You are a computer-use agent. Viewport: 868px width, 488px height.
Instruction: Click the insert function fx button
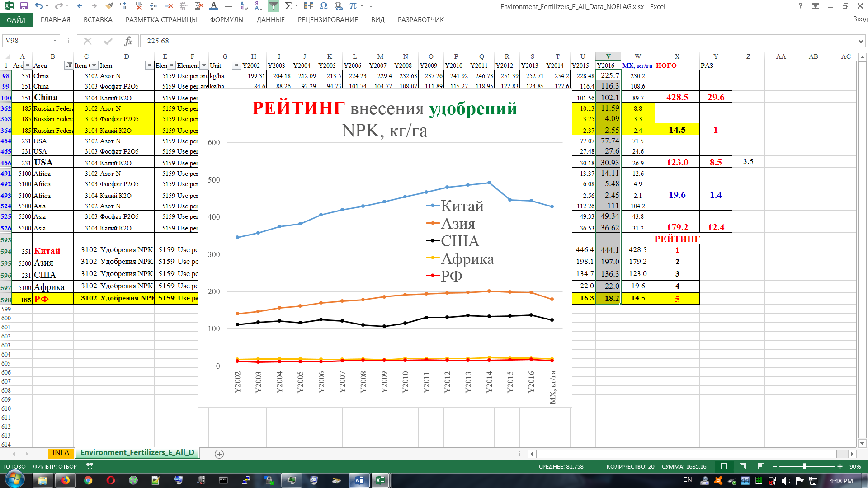pyautogui.click(x=128, y=41)
